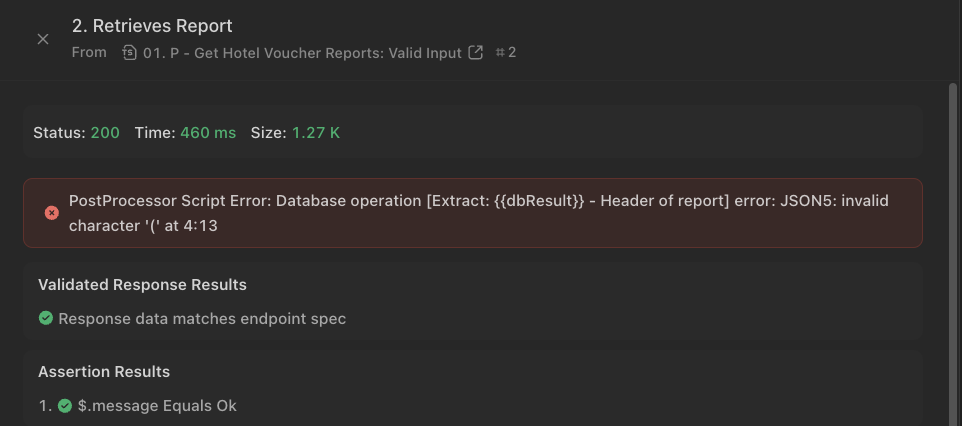Click 'Response data matches endpoint spec' result
This screenshot has width=962, height=426.
202,319
